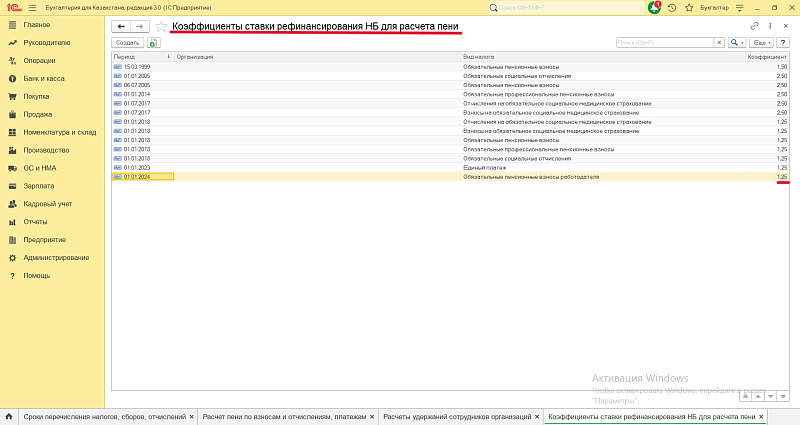Open help with the question mark button
This screenshot has height=425, width=800.
point(783,43)
